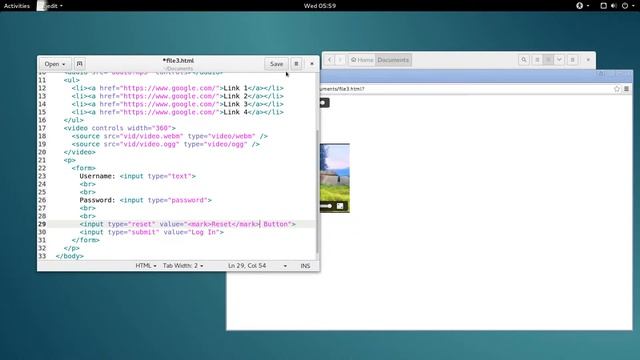Click Home in the Files path bar
This screenshot has width=640, height=360.
(x=362, y=60)
